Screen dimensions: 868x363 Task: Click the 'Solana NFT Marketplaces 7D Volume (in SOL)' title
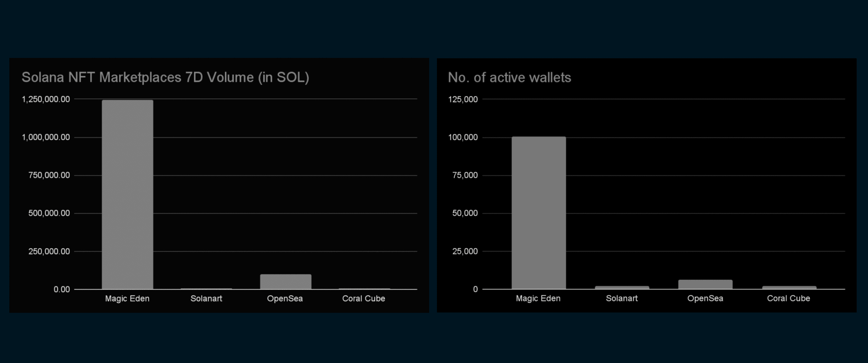(x=165, y=78)
